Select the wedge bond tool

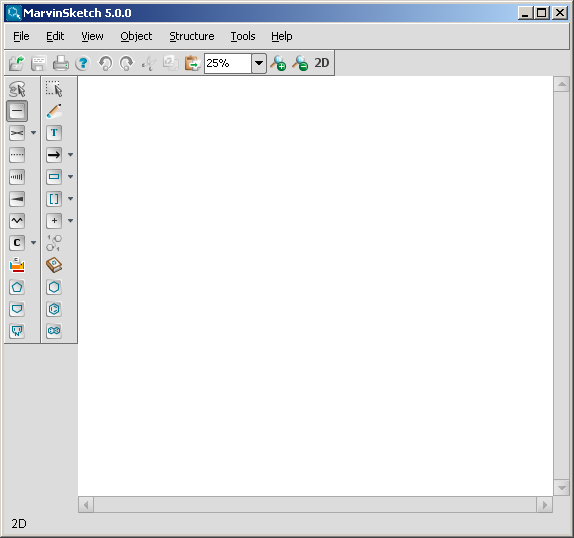pos(17,199)
